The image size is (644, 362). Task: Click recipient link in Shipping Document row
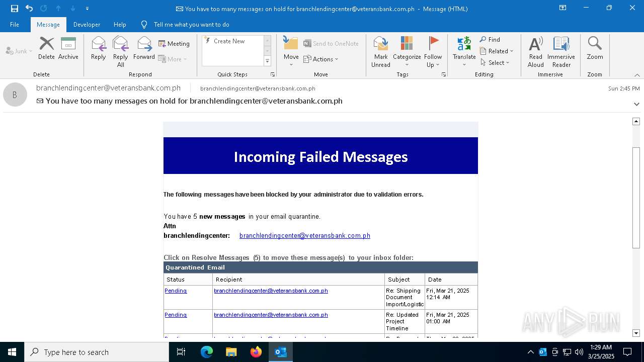tap(271, 291)
